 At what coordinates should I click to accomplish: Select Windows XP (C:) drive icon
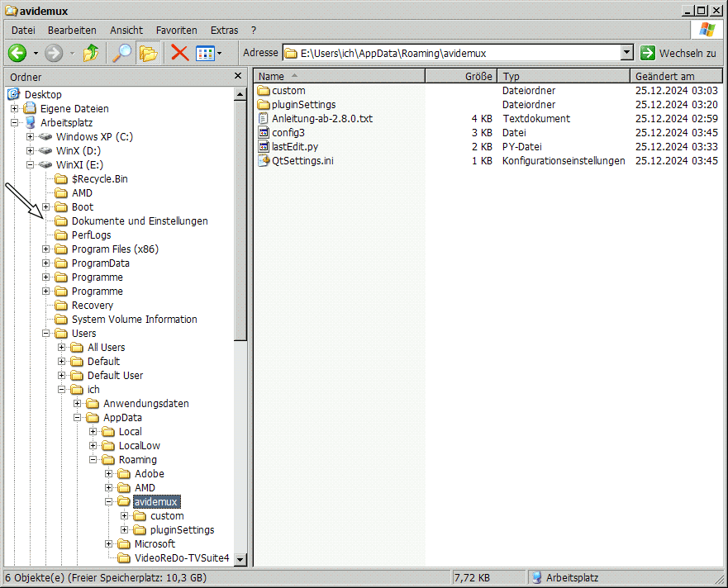coord(45,136)
